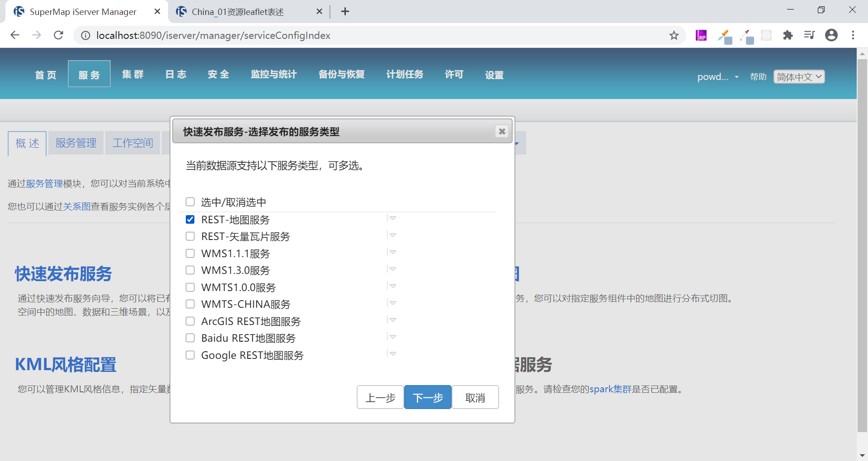The width and height of the screenshot is (868, 461).
Task: Open KML风格配置 heading link
Action: coord(66,365)
